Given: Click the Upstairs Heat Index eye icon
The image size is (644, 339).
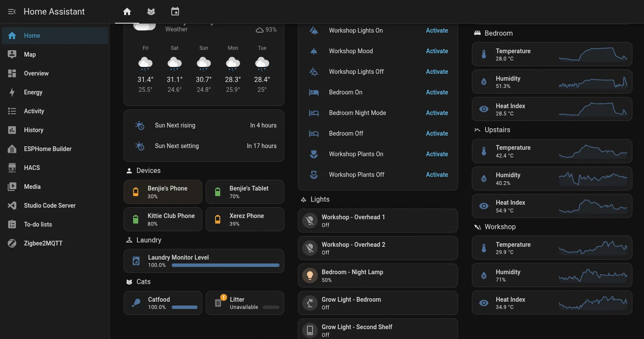Looking at the screenshot, I should click(x=484, y=206).
